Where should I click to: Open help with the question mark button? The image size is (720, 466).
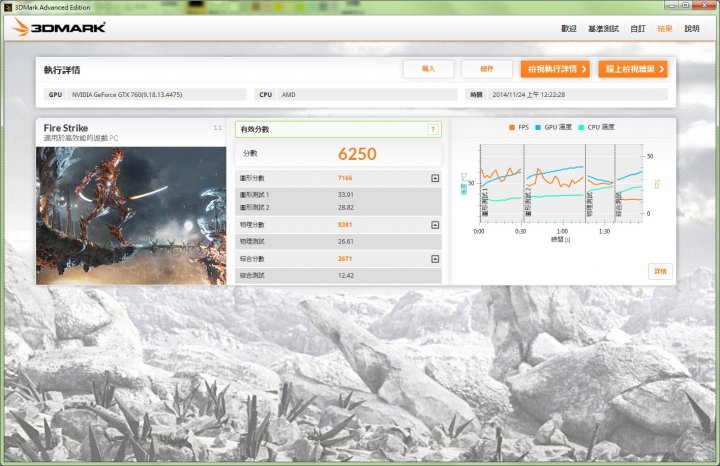[x=433, y=129]
